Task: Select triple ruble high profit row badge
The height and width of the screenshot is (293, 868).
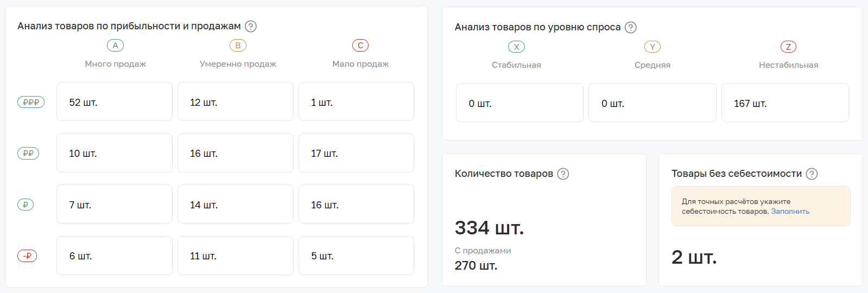Action: pos(31,102)
